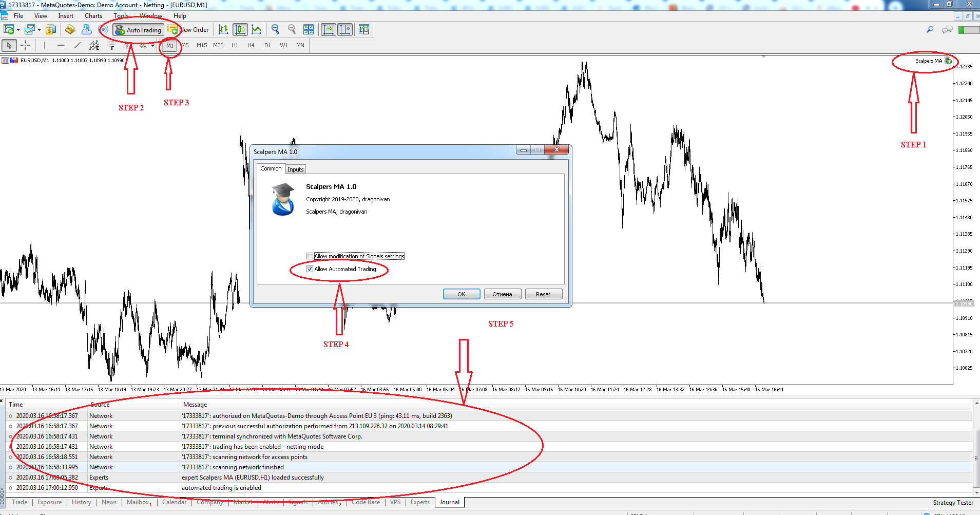980x515 pixels.
Task: Open the Charts menu
Action: pyautogui.click(x=93, y=16)
